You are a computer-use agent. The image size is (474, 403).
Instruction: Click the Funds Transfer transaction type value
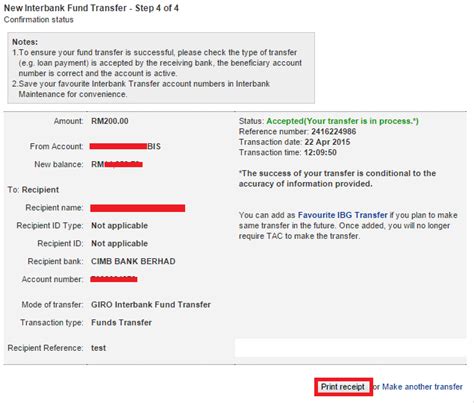pos(121,323)
